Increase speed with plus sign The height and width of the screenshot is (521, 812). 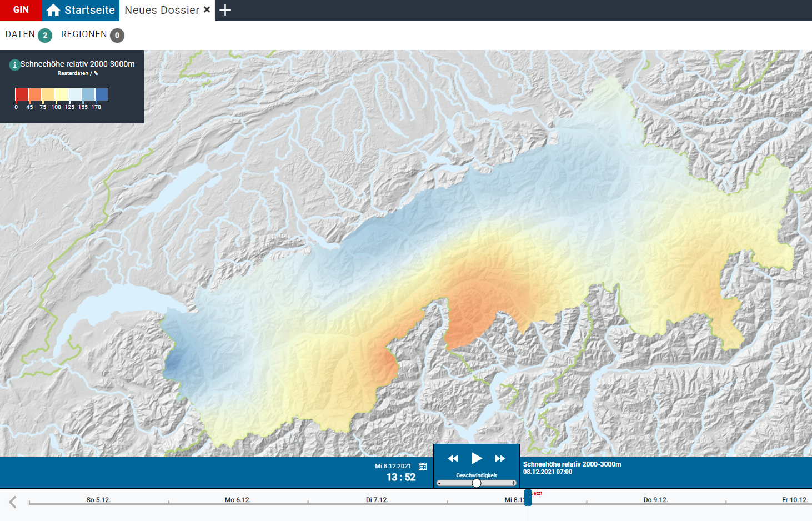pos(513,483)
